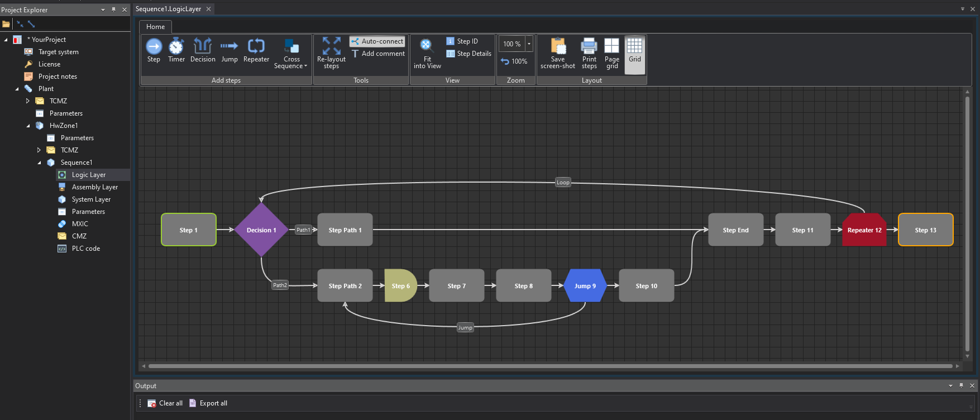Select Step 13 node

click(x=926, y=230)
